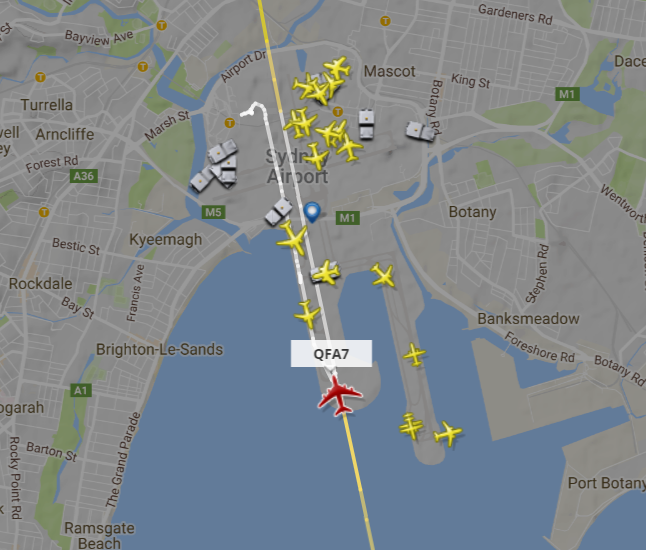The image size is (646, 550).
Task: Click the A36 route badge
Action: tap(84, 176)
